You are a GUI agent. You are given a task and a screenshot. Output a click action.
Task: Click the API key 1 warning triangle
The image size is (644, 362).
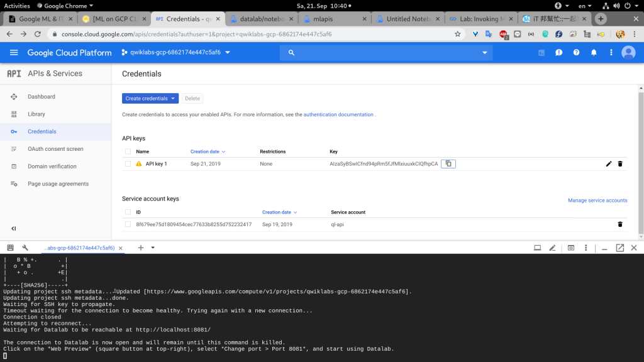tap(139, 164)
